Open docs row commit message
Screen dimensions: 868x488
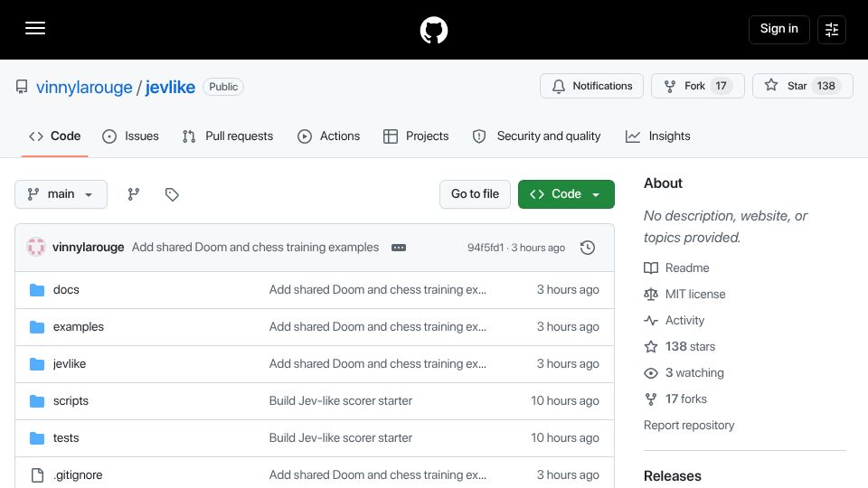(378, 290)
